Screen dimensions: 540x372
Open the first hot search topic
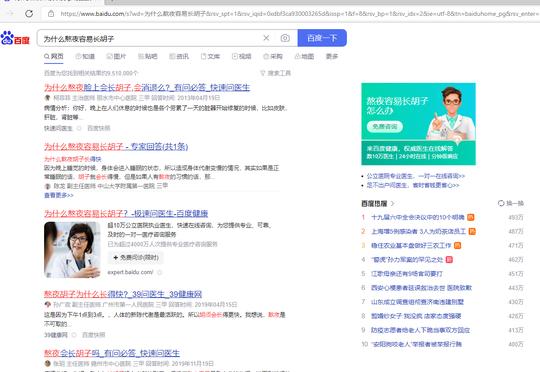(417, 217)
